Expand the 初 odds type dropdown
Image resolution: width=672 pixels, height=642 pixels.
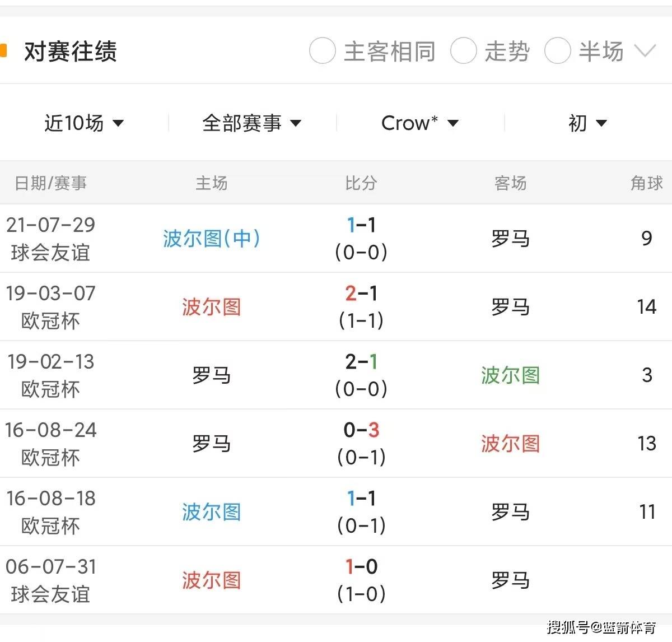click(x=586, y=123)
